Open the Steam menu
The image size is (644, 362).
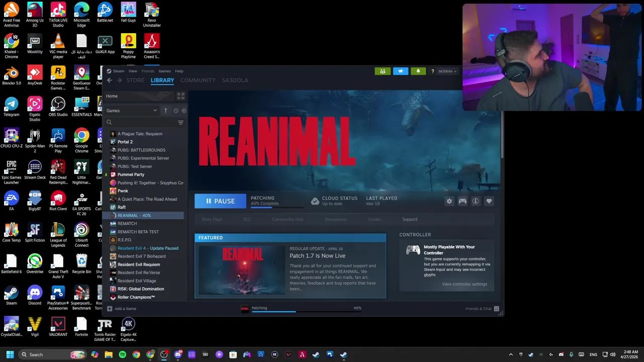click(118, 71)
